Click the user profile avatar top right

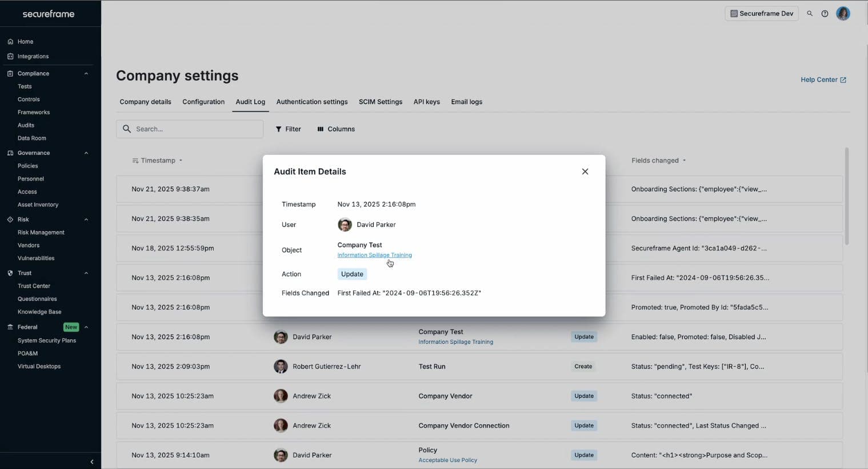[x=843, y=14]
